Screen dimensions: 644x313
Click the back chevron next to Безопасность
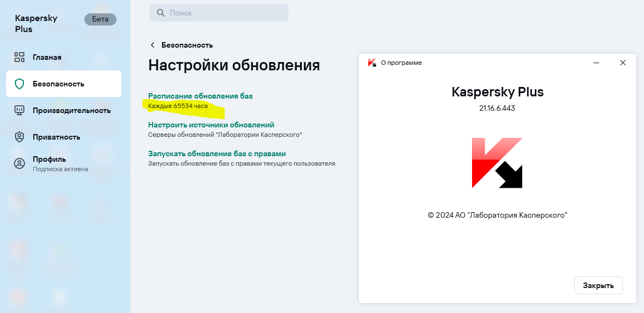153,45
